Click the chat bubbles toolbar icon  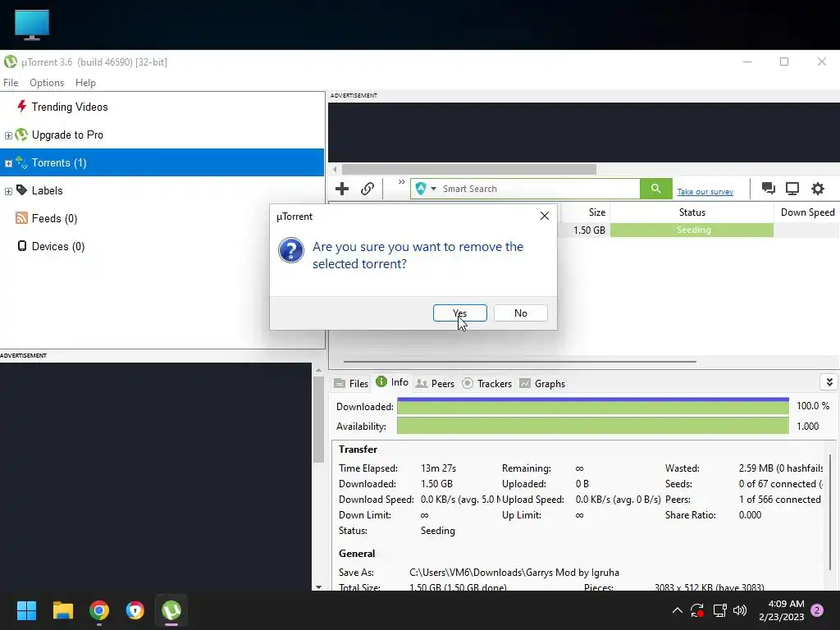click(x=768, y=189)
